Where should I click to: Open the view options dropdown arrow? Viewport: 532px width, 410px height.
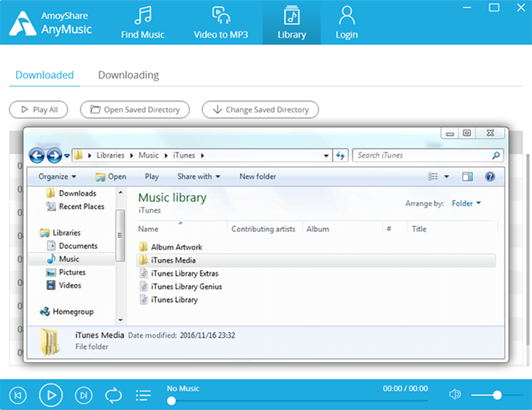pyautogui.click(x=446, y=177)
